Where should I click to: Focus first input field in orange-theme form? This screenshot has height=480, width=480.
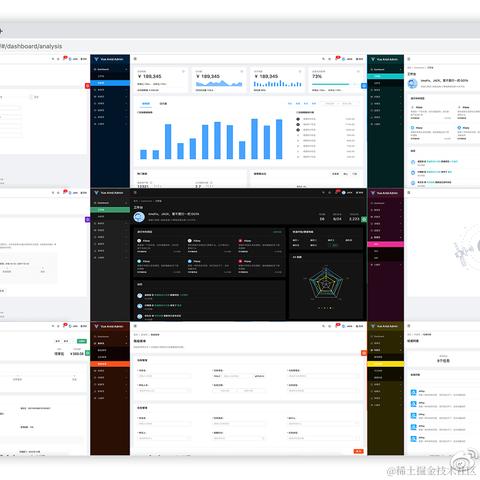[x=164, y=376]
